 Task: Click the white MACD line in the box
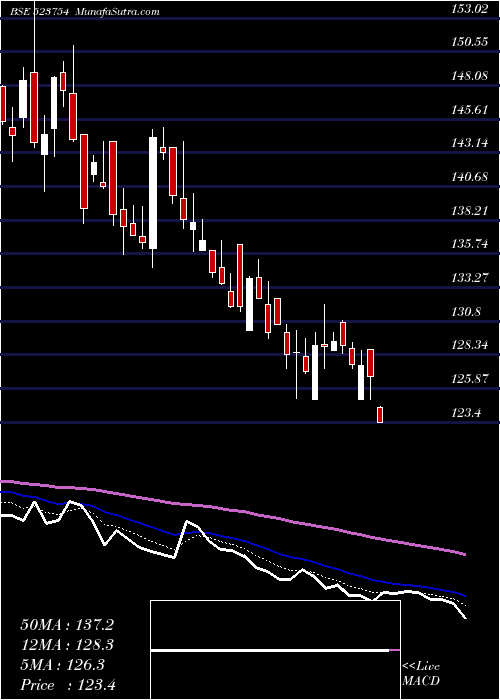coord(270,651)
